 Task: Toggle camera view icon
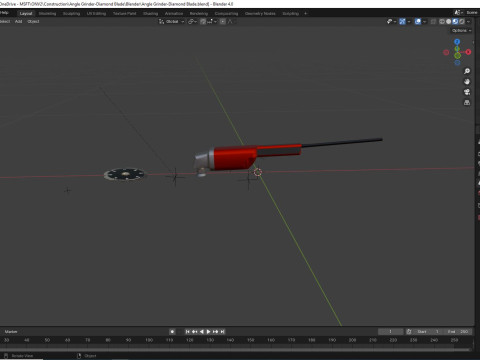click(467, 92)
